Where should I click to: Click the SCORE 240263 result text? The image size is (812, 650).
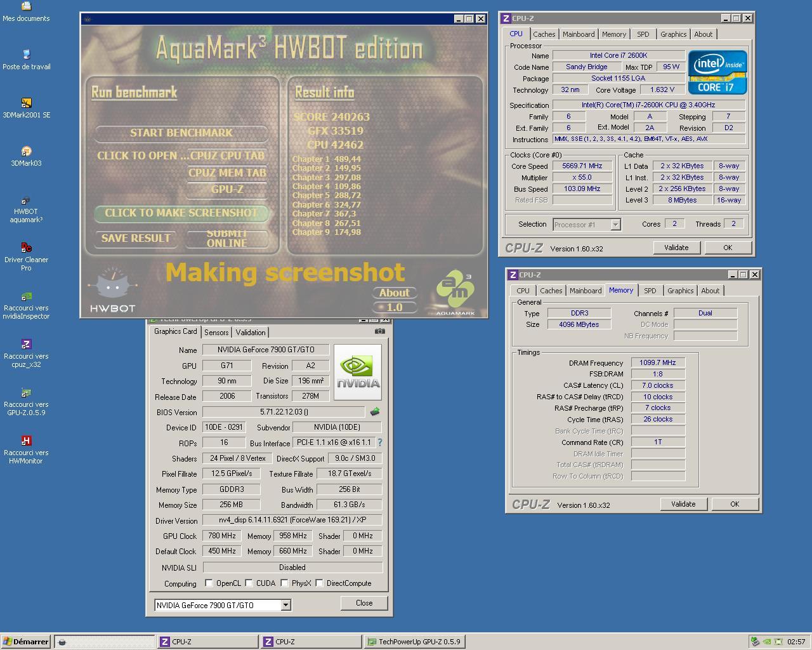tap(331, 117)
